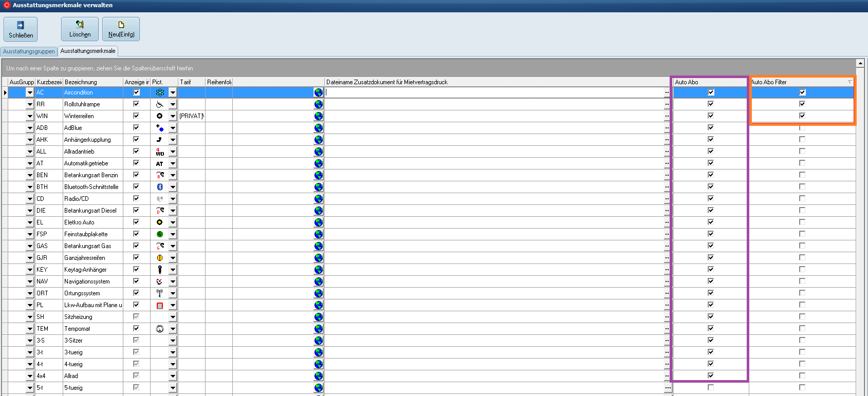868x396 pixels.
Task: Uncheck Auto Abo Filter for Winterreifen
Action: [x=802, y=116]
